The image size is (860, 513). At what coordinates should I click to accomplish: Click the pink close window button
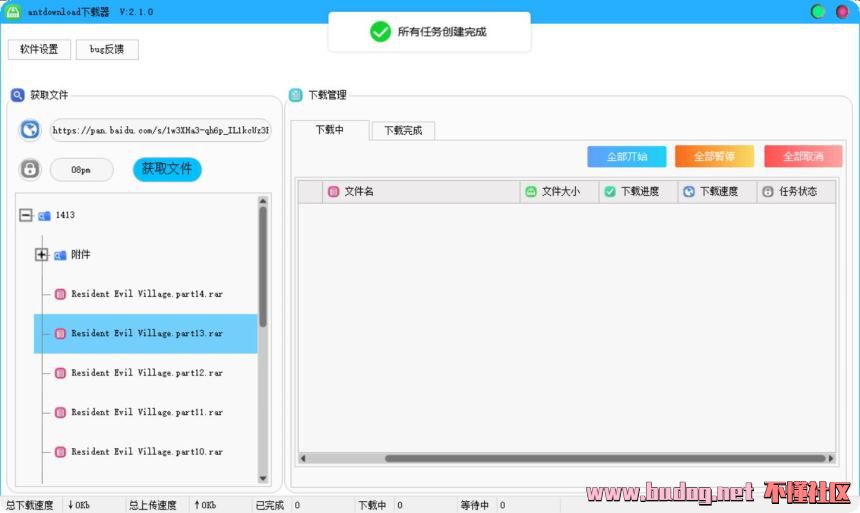(842, 12)
